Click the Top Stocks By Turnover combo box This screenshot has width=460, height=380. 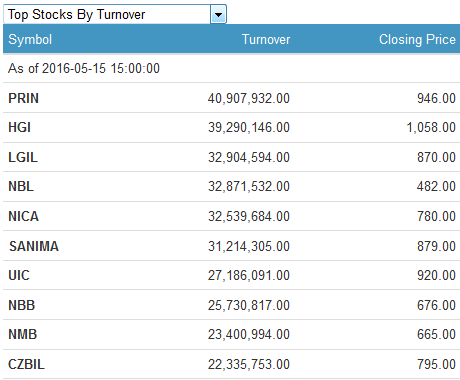pyautogui.click(x=115, y=14)
